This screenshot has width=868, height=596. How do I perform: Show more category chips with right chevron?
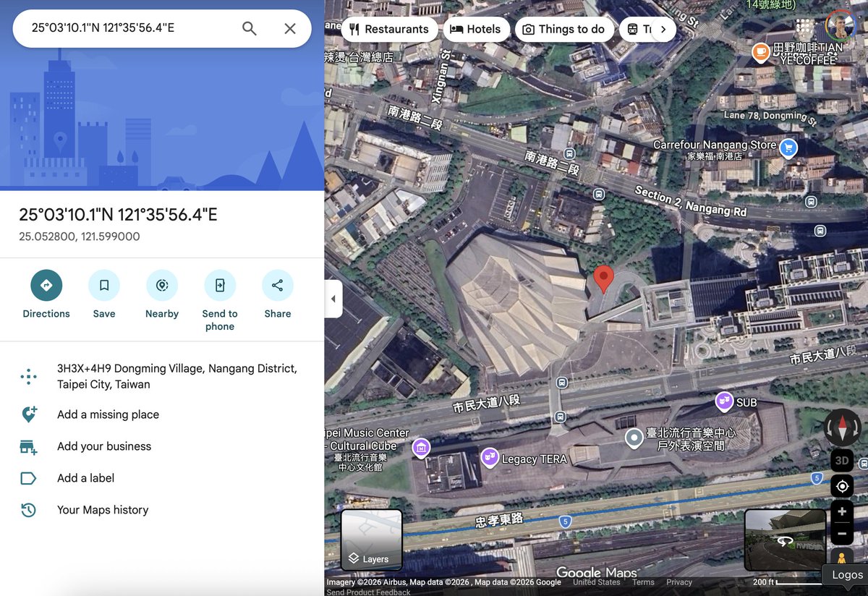(x=663, y=29)
